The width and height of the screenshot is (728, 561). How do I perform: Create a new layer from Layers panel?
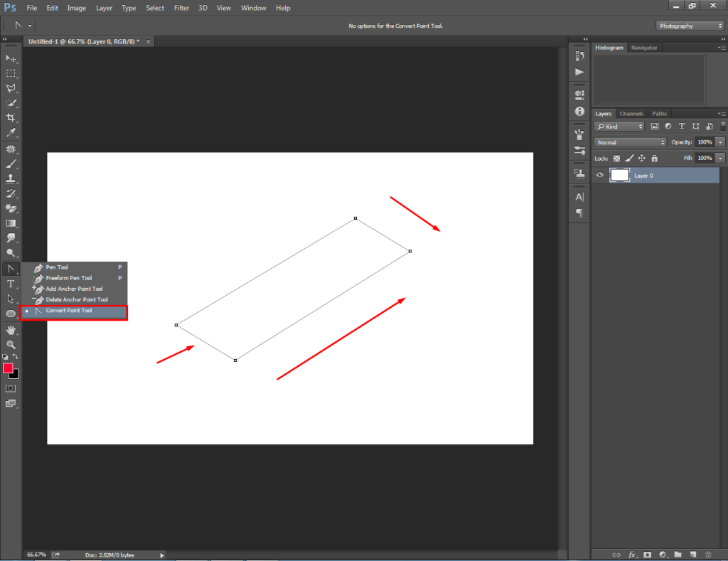(692, 554)
